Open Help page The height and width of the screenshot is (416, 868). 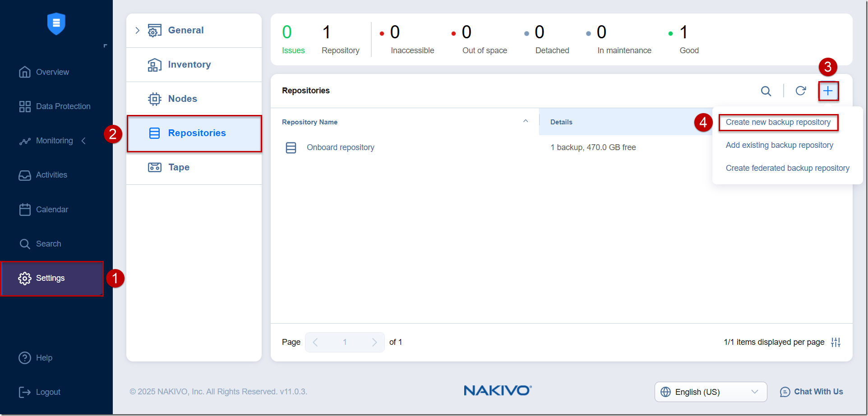tap(44, 358)
